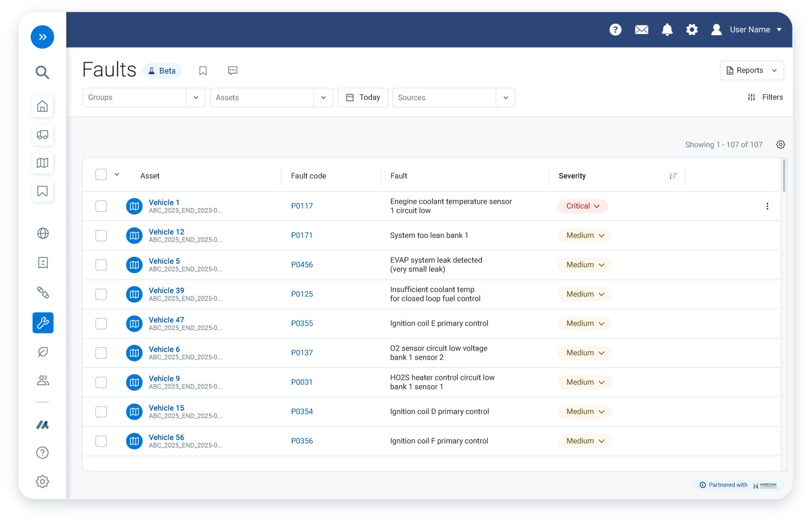Open the mail envelope icon in header
Image resolution: width=811 pixels, height=532 pixels.
click(x=641, y=30)
